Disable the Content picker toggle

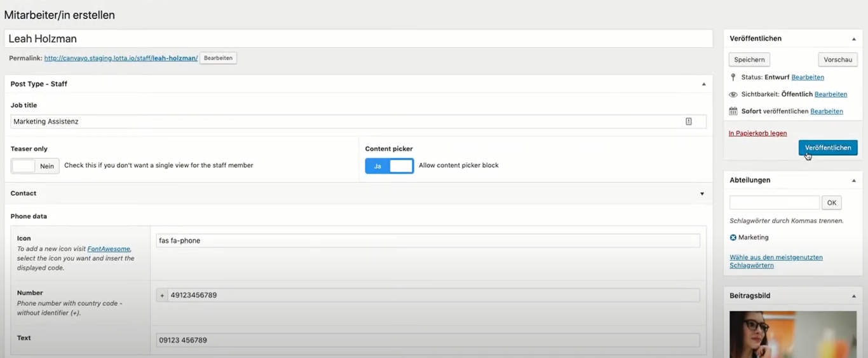coord(389,166)
